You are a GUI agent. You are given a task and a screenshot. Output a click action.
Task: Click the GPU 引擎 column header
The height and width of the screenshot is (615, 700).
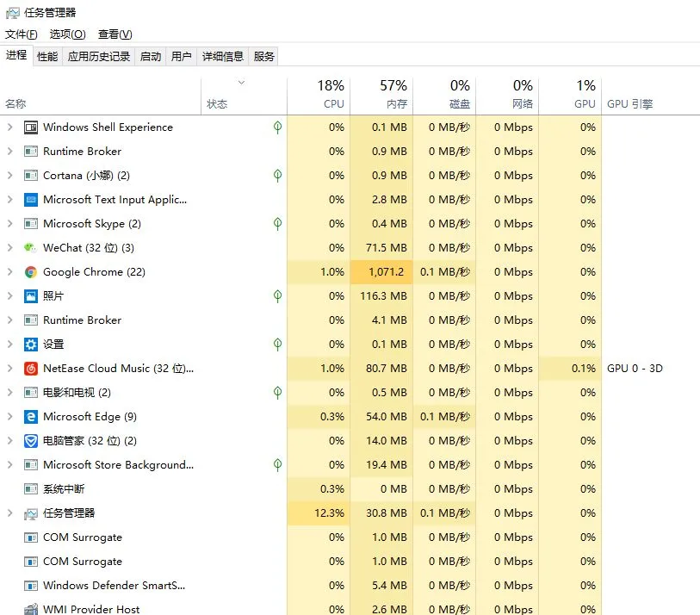pyautogui.click(x=651, y=96)
